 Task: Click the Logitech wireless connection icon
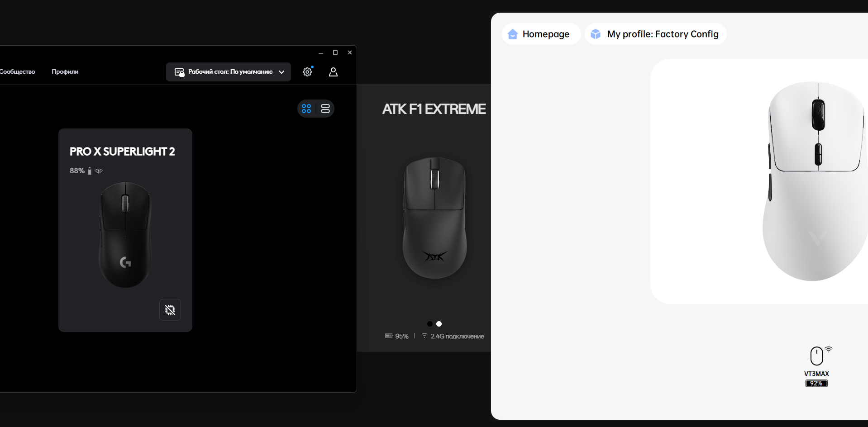tap(99, 171)
